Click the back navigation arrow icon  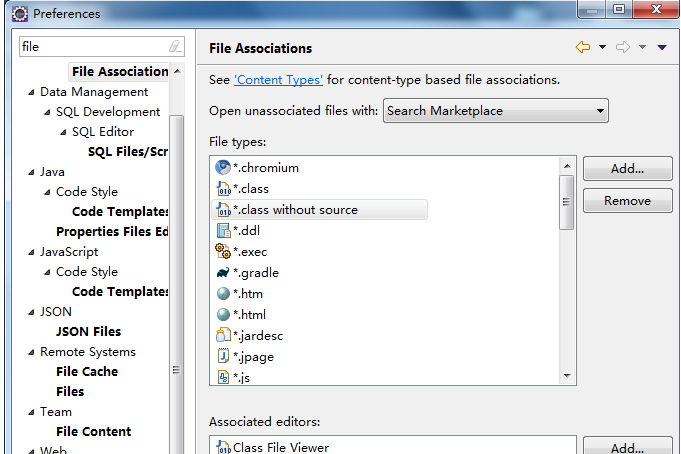pos(582,48)
